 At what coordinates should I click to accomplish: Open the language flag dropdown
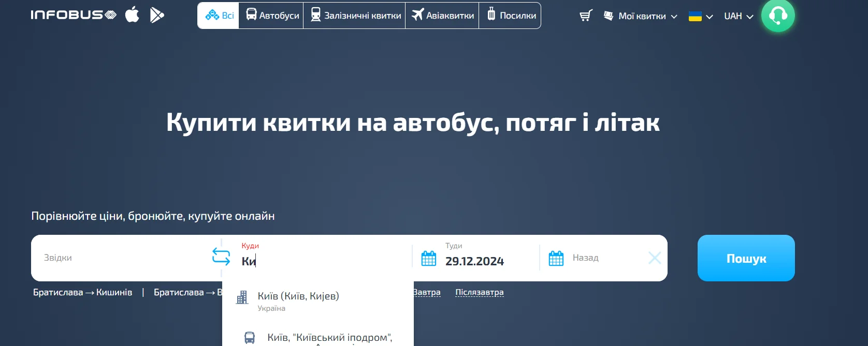(x=700, y=17)
